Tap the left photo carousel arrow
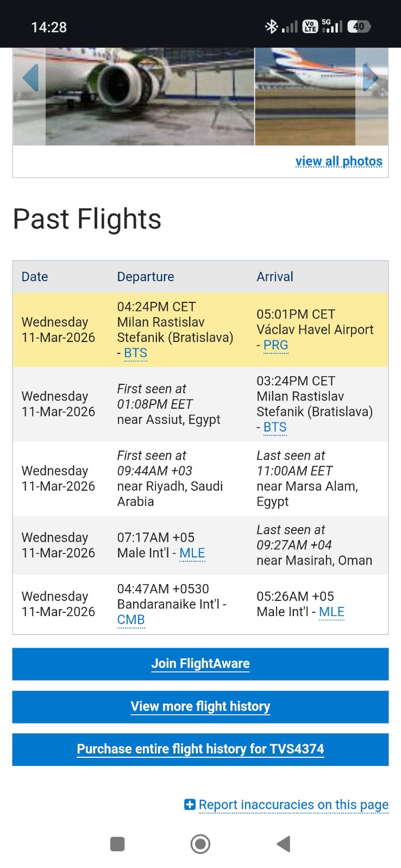 [30, 78]
